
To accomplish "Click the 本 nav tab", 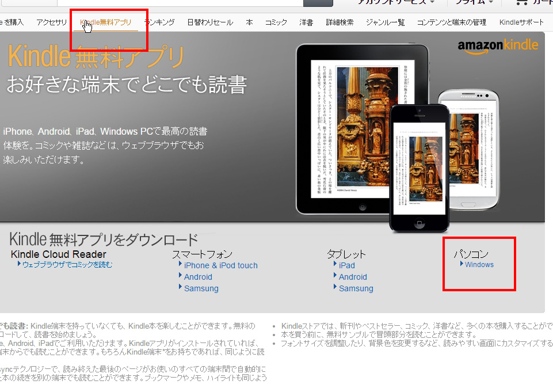I will point(249,22).
